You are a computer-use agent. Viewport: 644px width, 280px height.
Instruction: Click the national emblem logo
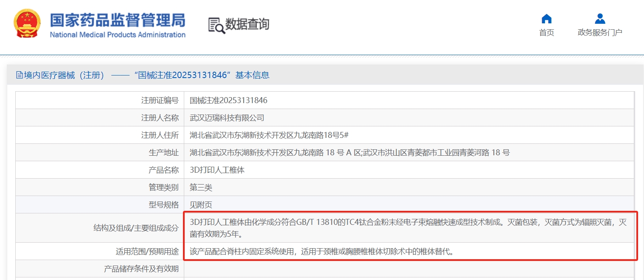(27, 24)
